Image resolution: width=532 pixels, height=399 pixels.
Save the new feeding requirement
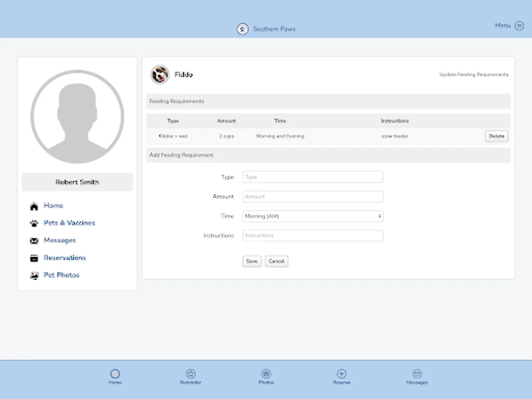click(251, 261)
